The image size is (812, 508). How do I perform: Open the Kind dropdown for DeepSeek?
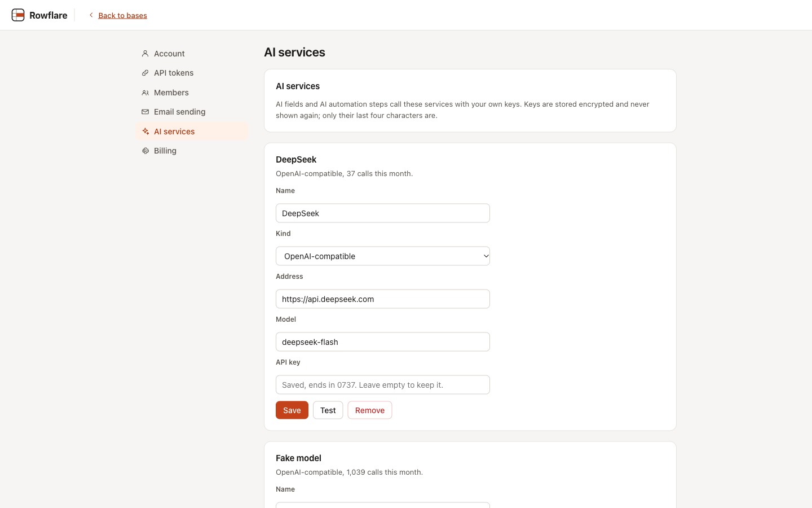383,256
